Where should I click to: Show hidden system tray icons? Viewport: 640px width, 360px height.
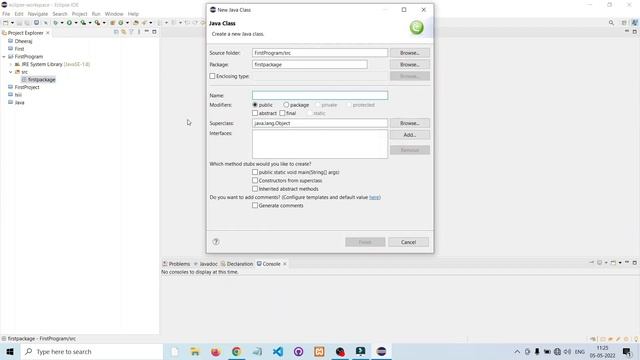pos(517,351)
